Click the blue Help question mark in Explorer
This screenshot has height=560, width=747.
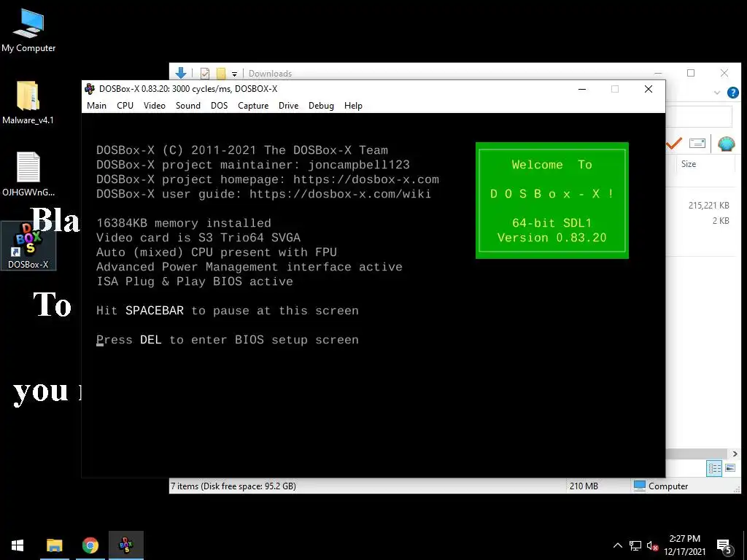click(x=732, y=93)
